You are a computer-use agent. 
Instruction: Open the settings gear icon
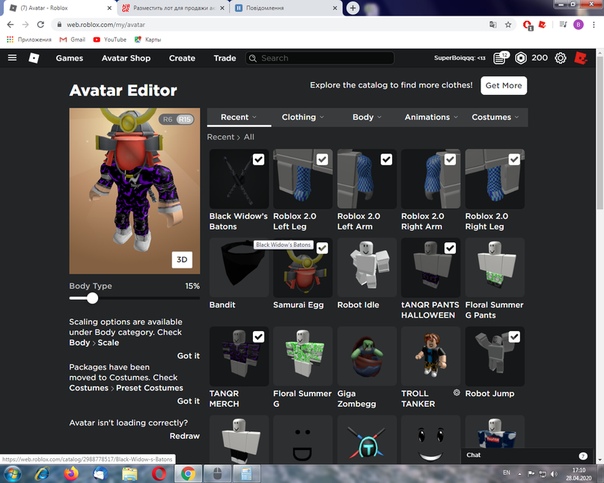[x=560, y=58]
